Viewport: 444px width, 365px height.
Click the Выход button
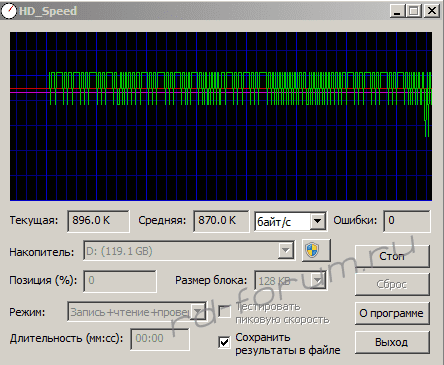pyautogui.click(x=392, y=342)
